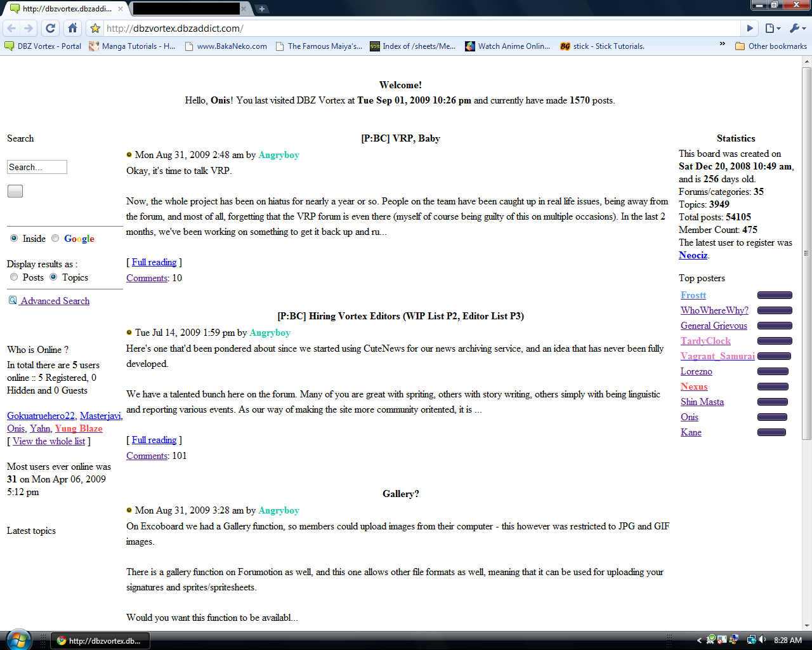The image size is (812, 650).
Task: Reload the page with the refresh icon
Action: point(51,29)
